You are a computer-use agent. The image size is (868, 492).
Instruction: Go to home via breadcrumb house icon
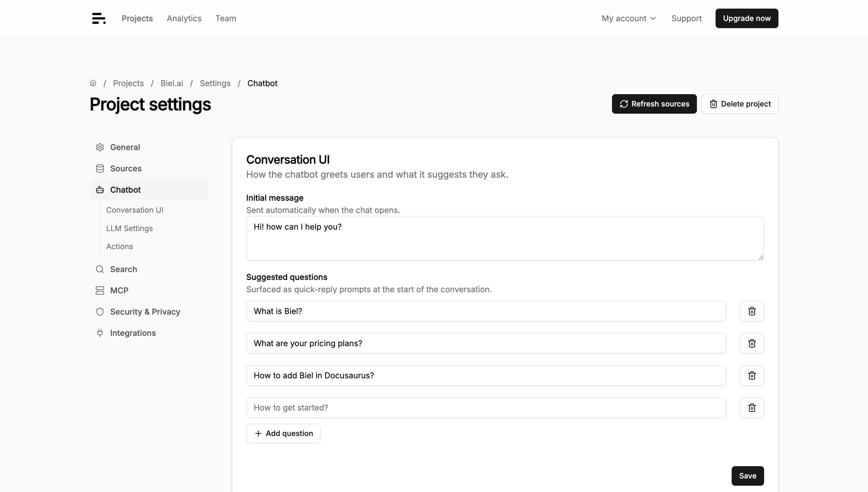pos(93,83)
